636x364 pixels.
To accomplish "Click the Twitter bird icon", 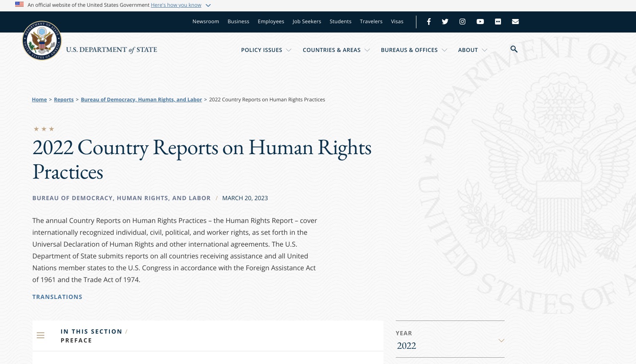I will pos(445,22).
